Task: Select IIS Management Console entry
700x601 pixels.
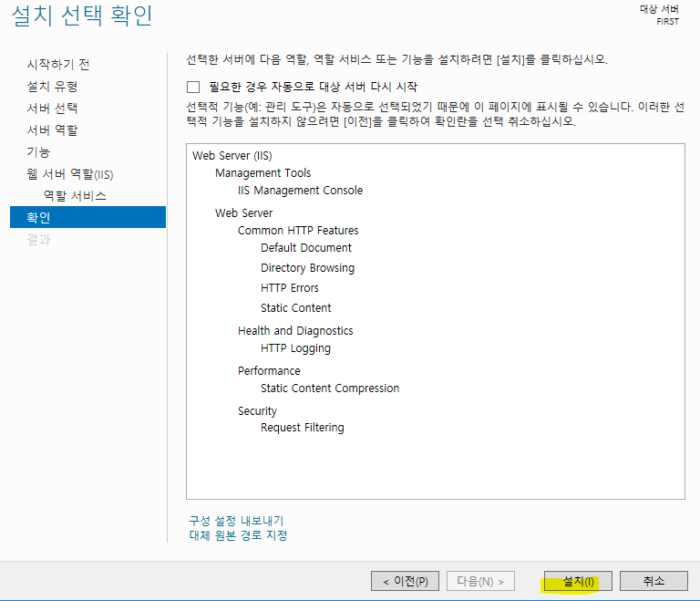Action: 300,191
